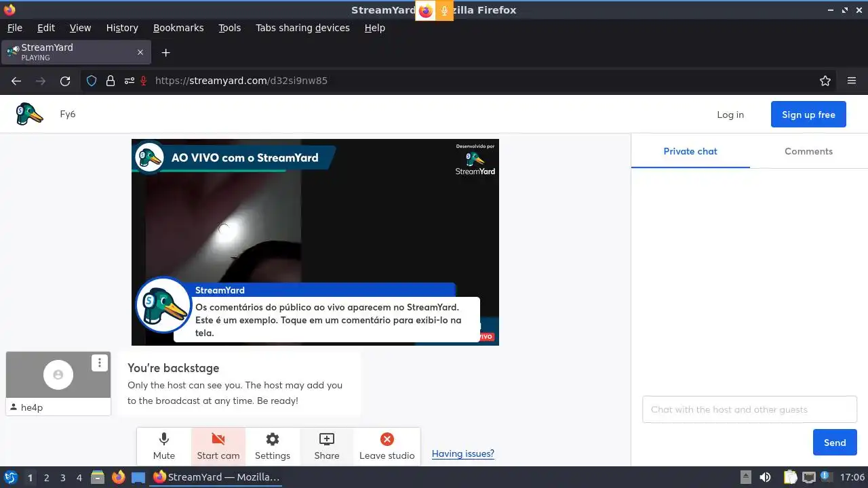Image resolution: width=868 pixels, height=488 pixels.
Task: Open the Having issues? link
Action: point(463,453)
